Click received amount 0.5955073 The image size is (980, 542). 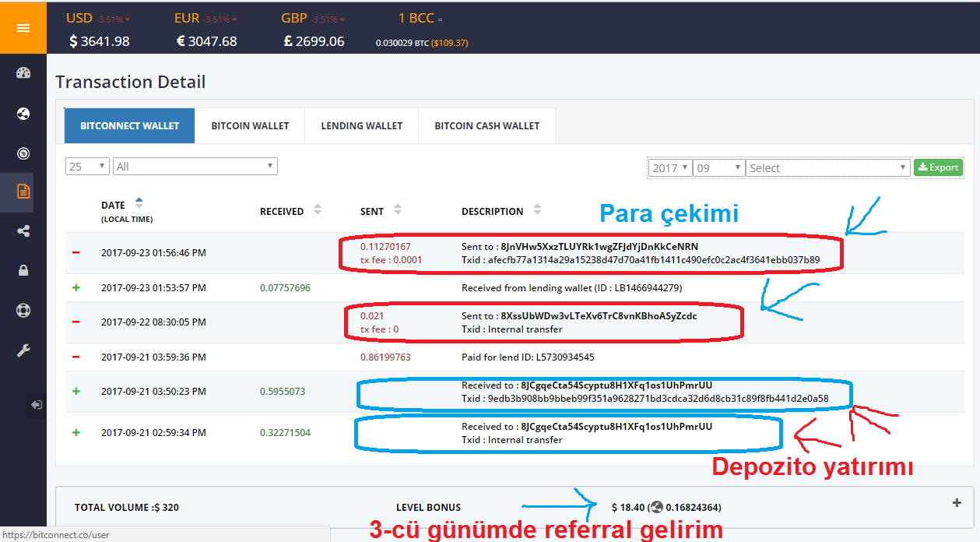283,392
